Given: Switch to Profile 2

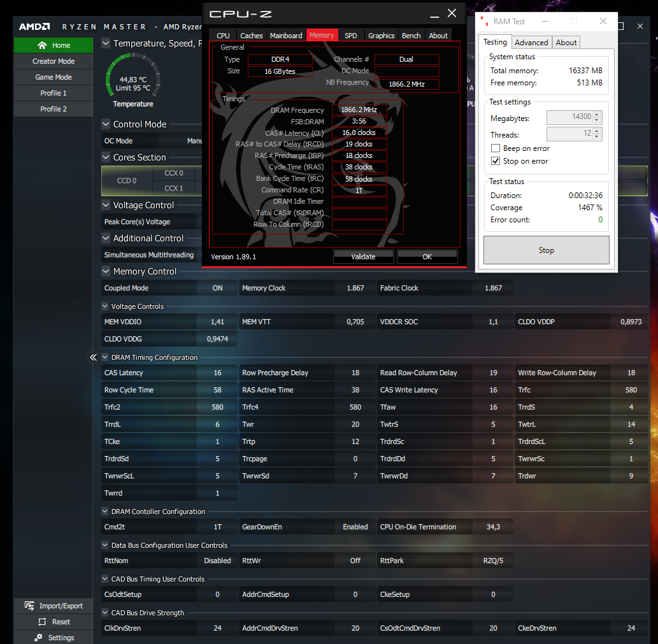Looking at the screenshot, I should [x=54, y=109].
